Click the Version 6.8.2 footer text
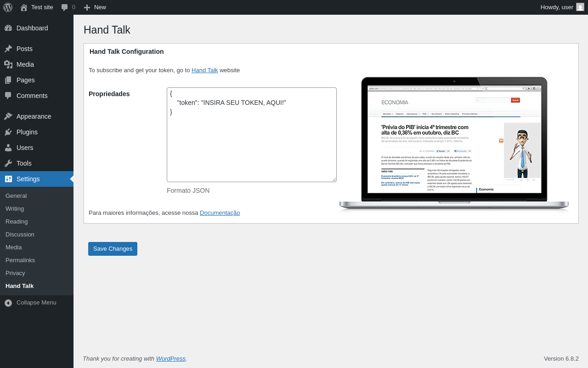 (x=561, y=358)
